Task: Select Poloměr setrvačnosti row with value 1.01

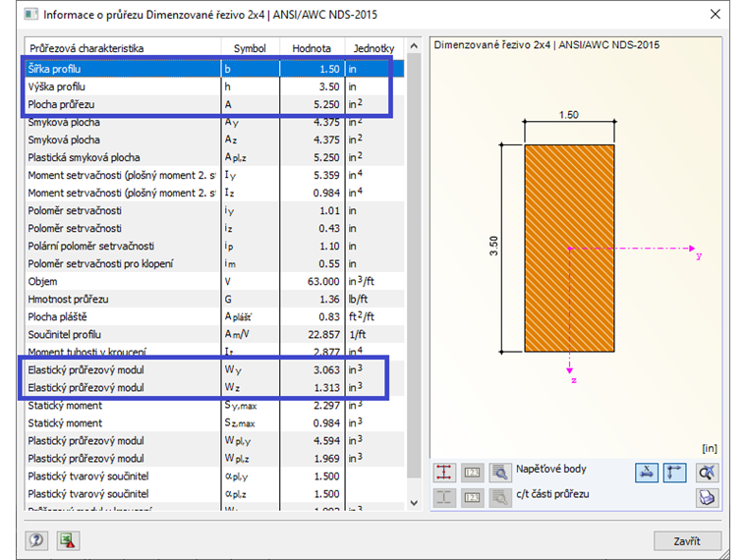Action: coord(214,210)
